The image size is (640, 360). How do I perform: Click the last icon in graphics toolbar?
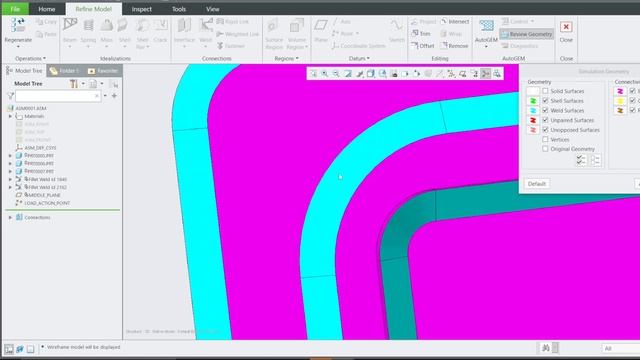click(x=497, y=73)
